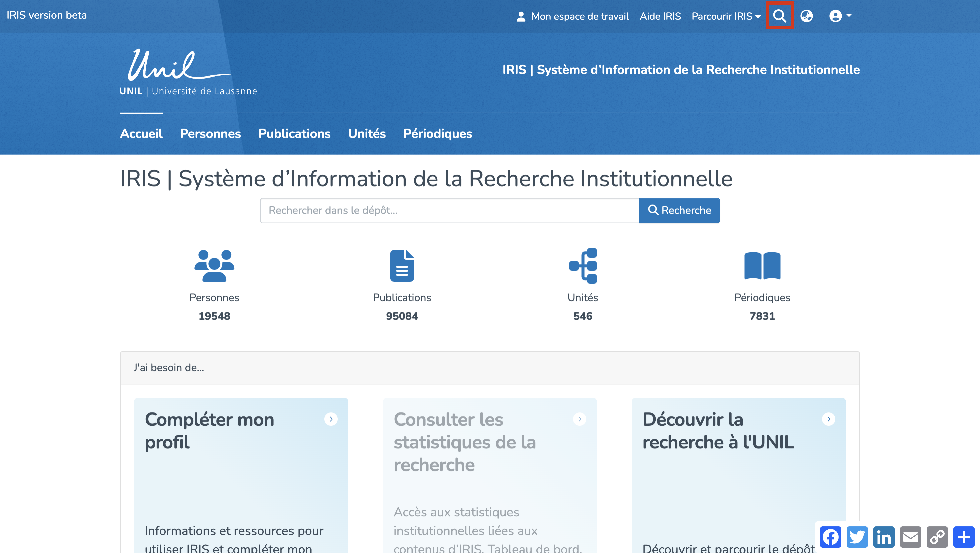Click the Publications document icon
The height and width of the screenshot is (553, 980).
(402, 266)
